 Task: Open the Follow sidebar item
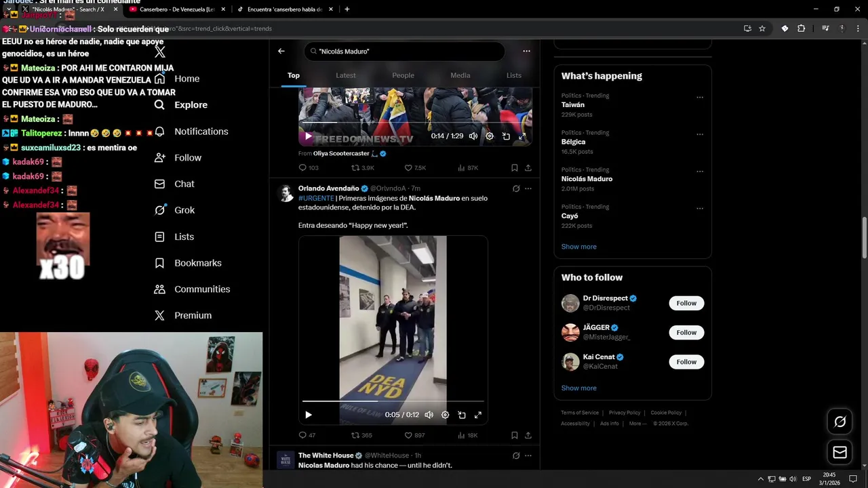(x=178, y=158)
